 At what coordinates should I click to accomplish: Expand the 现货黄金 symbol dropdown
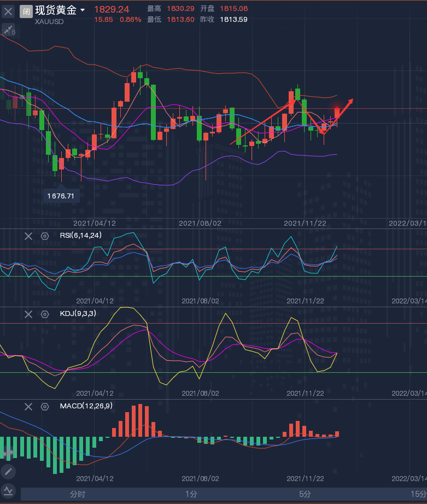(x=83, y=10)
